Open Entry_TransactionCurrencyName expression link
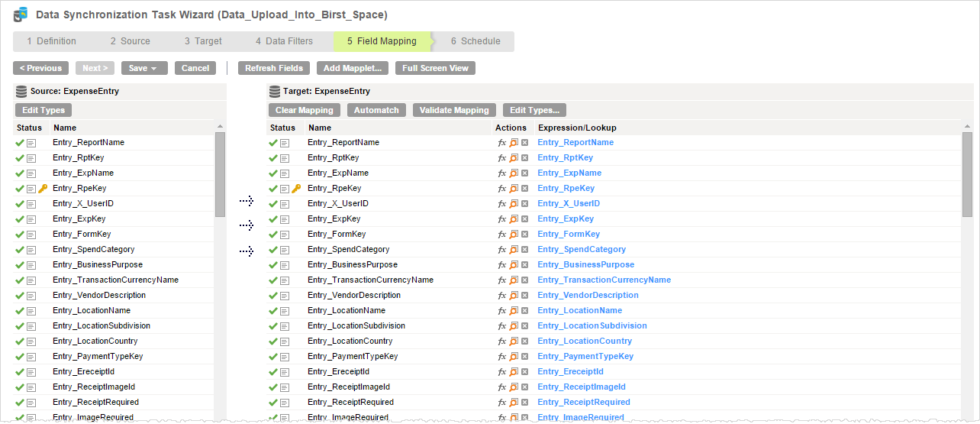The image size is (980, 424). (604, 280)
